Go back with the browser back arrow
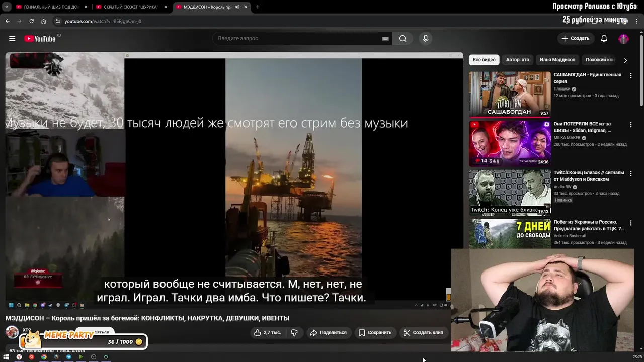This screenshot has height=362, width=644. [7, 21]
